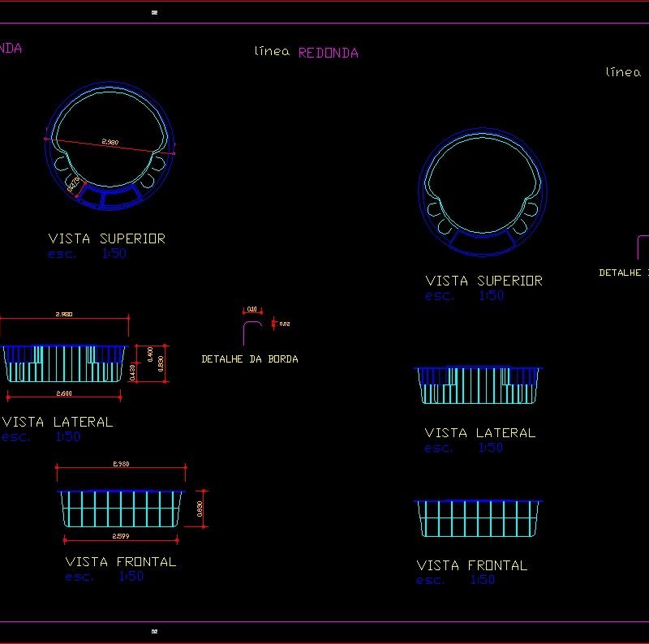649x644 pixels.
Task: Select the right VISTA SUPERIOR label
Action: click(x=484, y=281)
